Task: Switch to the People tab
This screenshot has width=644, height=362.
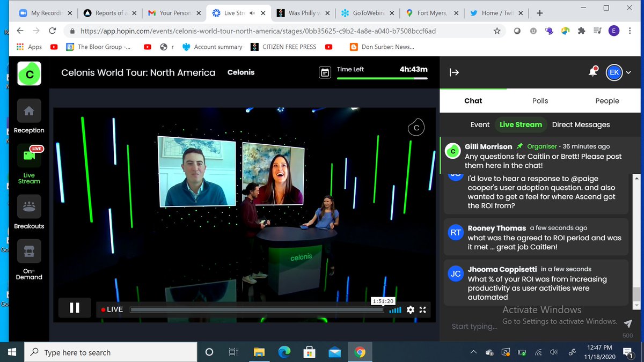Action: point(607,101)
